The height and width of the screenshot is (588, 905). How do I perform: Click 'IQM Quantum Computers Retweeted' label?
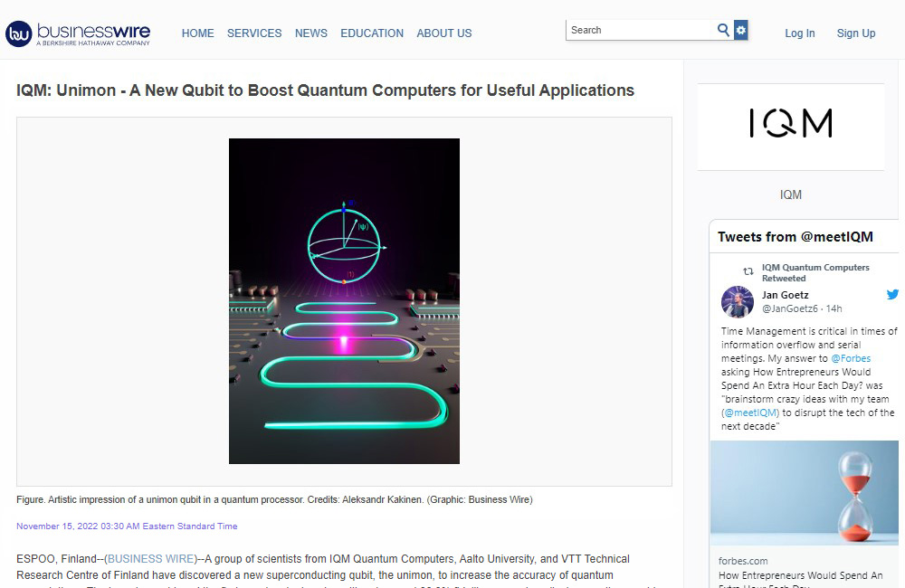[x=815, y=273]
